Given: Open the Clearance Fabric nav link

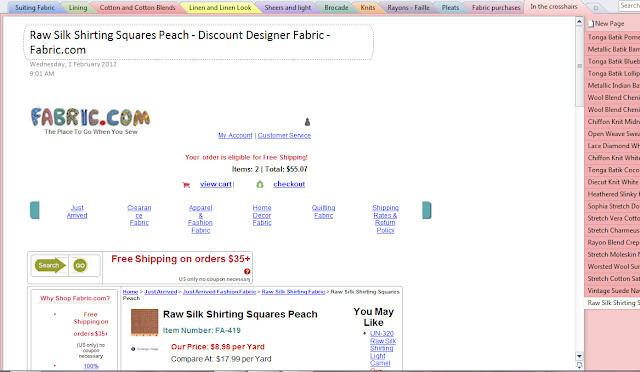Looking at the screenshot, I should pyautogui.click(x=139, y=215).
